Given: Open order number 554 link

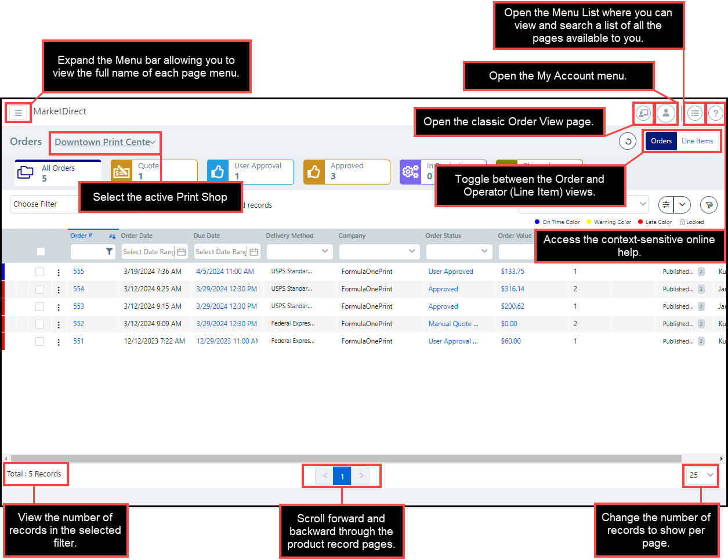Looking at the screenshot, I should [78, 289].
